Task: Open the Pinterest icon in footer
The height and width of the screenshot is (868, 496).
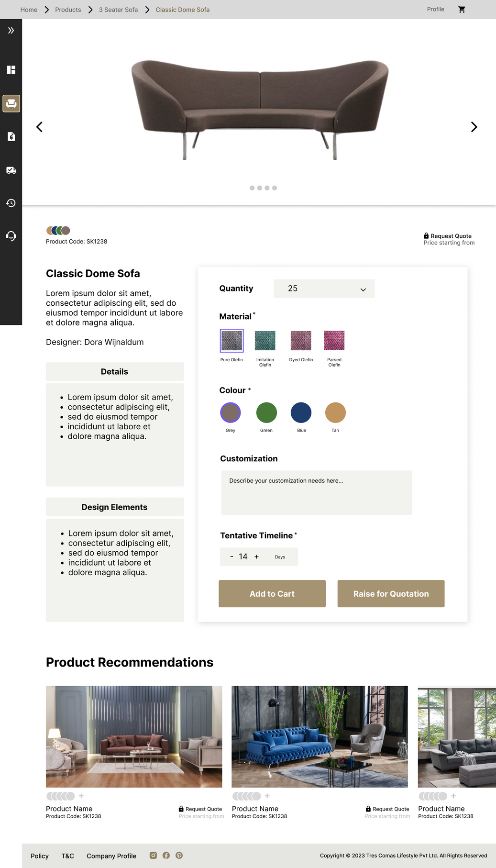Action: click(179, 856)
